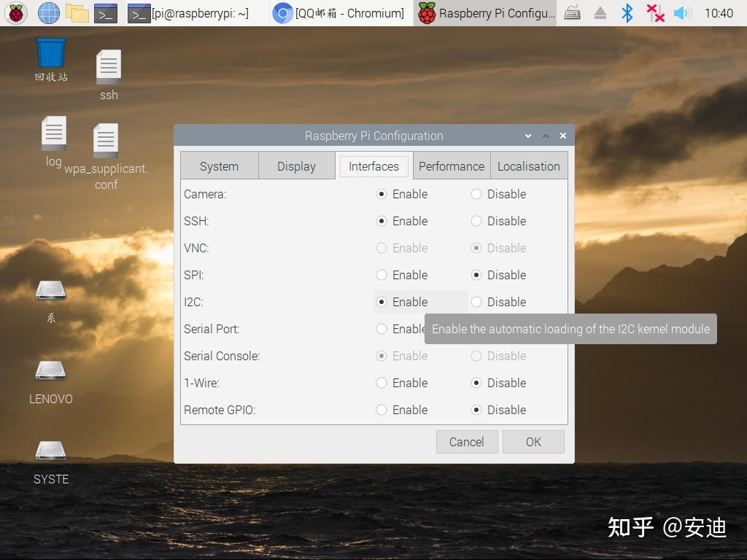747x560 pixels.
Task: Select the LENOVO drive icon
Action: pos(50,382)
